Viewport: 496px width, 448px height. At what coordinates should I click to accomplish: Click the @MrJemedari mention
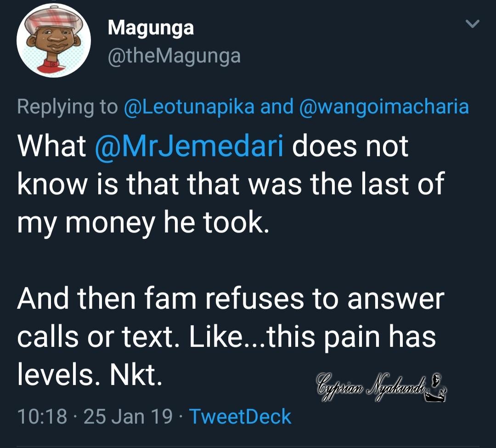coord(189,147)
